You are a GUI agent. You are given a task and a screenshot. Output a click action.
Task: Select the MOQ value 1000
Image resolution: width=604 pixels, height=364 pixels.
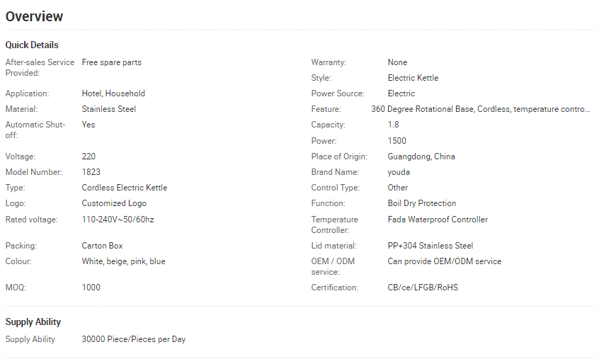(91, 288)
